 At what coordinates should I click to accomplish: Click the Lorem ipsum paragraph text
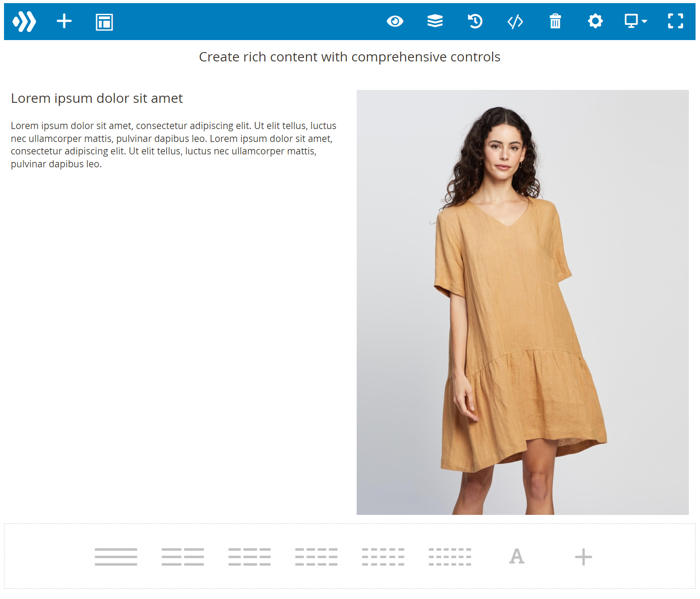pos(174,145)
